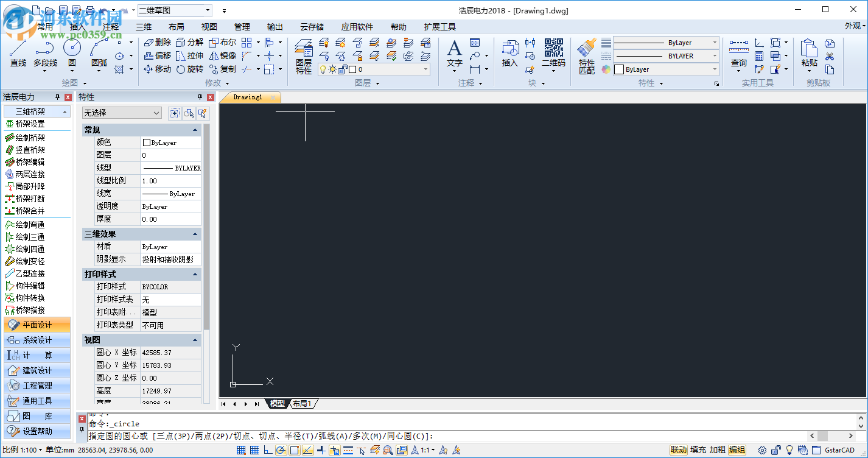Toggle grid display in status bar
The image size is (868, 458).
point(254,450)
